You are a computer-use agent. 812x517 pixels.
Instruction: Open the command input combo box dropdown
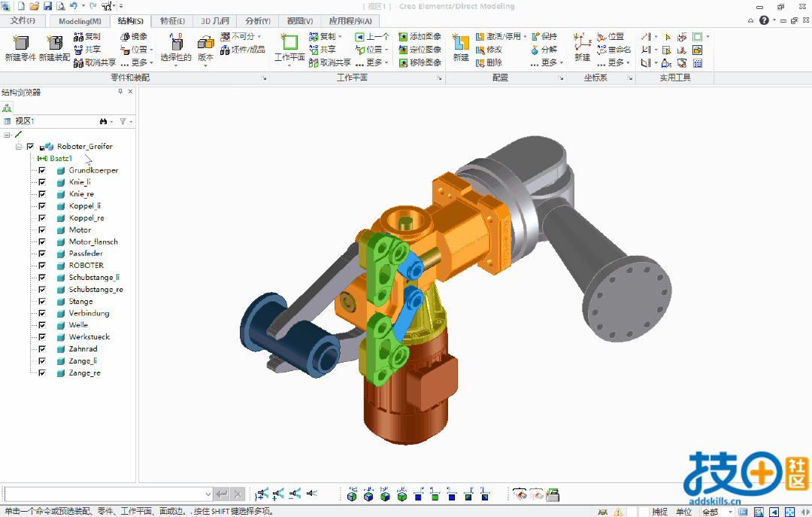tap(208, 494)
